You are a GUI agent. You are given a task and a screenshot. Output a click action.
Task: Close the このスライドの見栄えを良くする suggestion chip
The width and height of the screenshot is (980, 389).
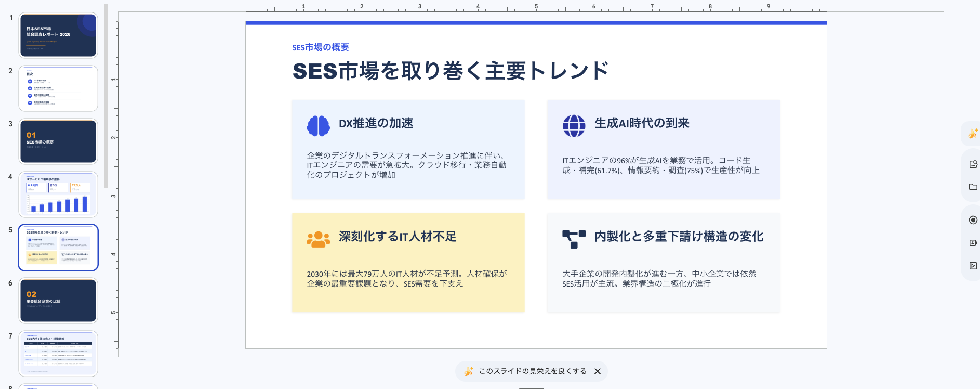[x=598, y=371]
